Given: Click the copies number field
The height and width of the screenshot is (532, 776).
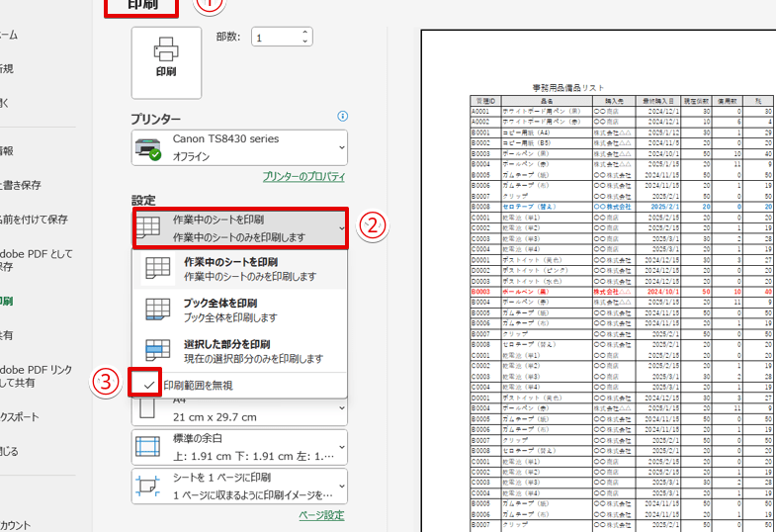Looking at the screenshot, I should pyautogui.click(x=276, y=38).
